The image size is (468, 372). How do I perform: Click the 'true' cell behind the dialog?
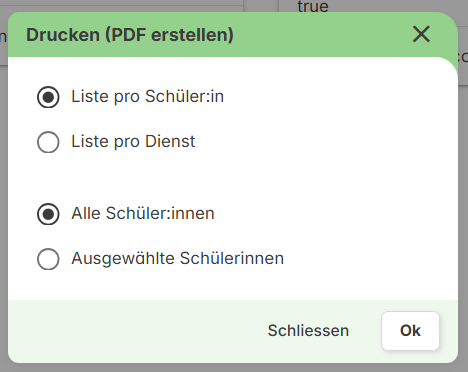tap(313, 6)
